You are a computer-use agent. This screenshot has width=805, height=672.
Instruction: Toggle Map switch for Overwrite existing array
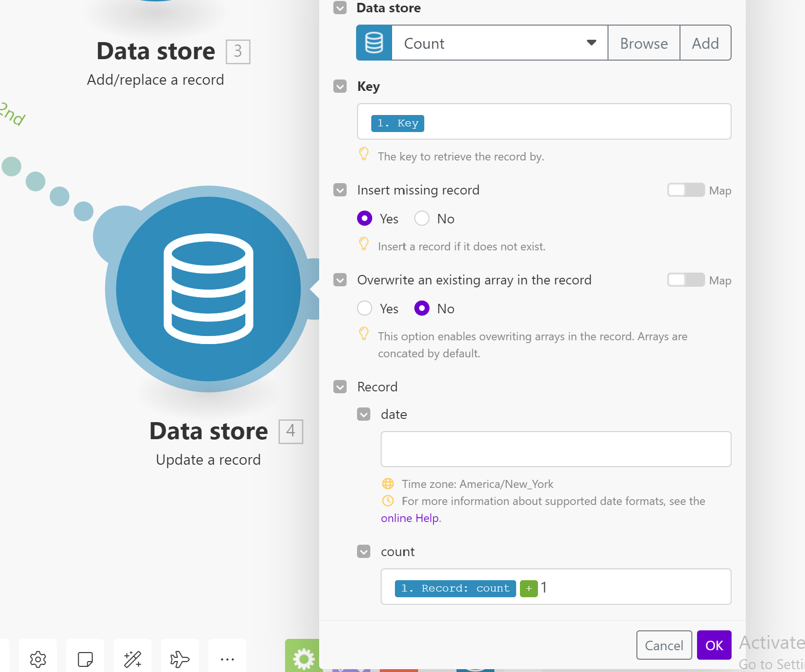pyautogui.click(x=686, y=280)
